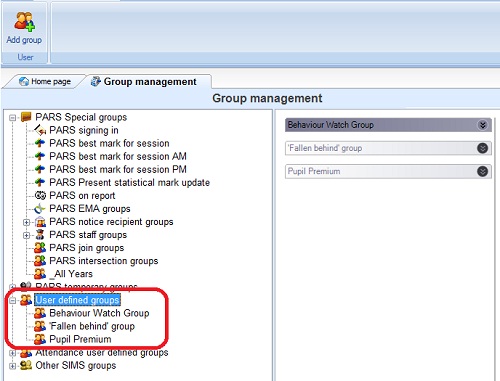Screen dimensions: 500x381
Task: Expand 'Fallen behind' group panel chevron
Action: tap(482, 148)
